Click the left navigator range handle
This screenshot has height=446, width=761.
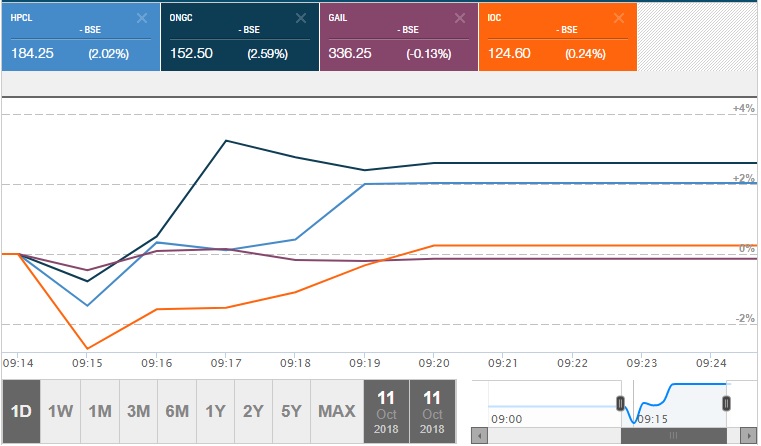(x=621, y=402)
